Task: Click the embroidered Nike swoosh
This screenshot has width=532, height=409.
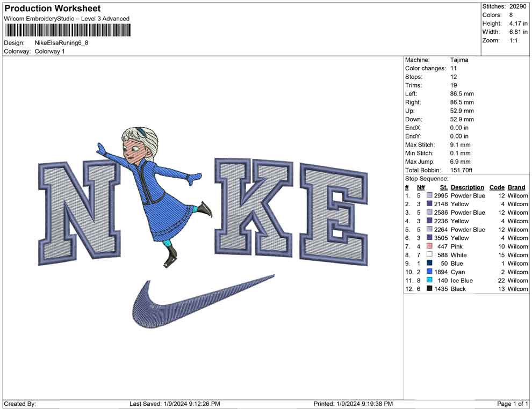Action: 203,301
